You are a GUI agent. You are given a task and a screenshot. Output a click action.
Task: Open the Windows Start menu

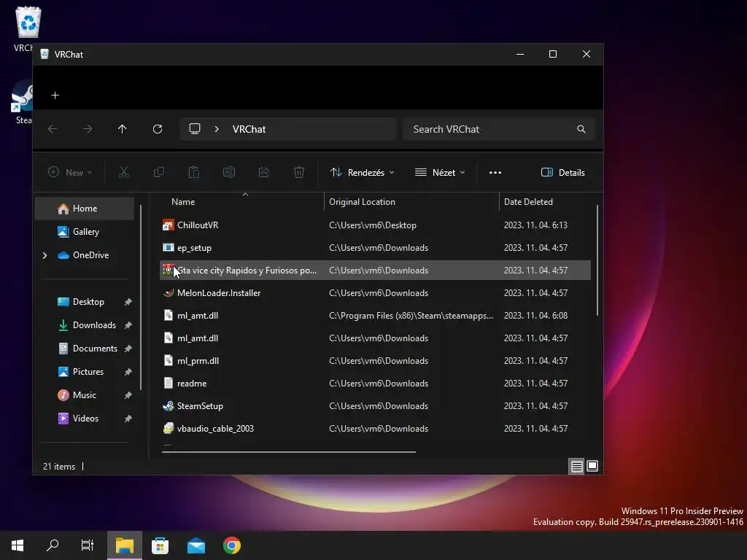(18, 545)
